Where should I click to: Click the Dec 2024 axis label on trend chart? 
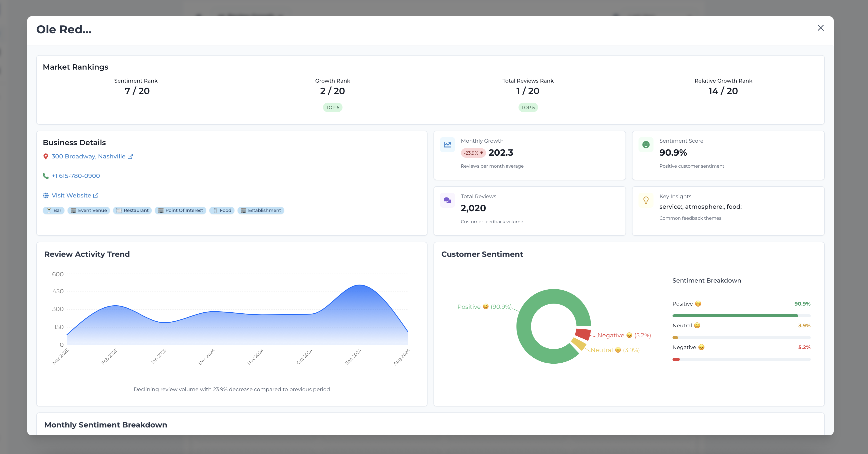tap(206, 357)
